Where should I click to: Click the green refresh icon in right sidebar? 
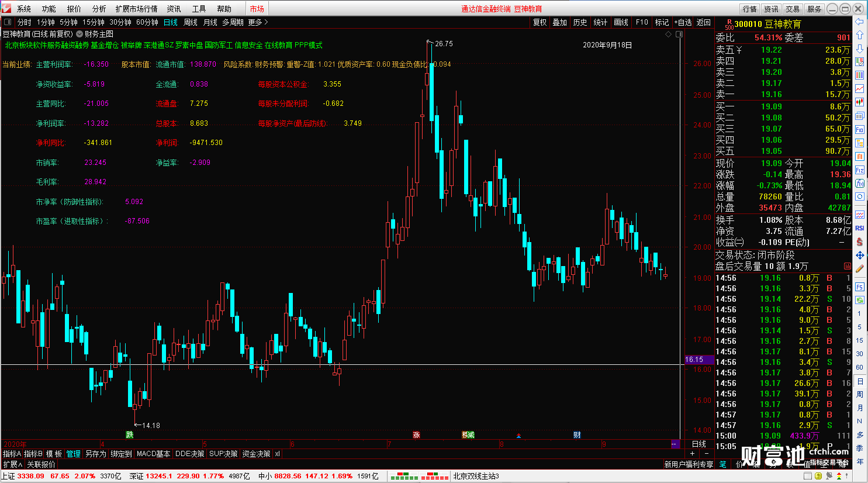coord(859,300)
